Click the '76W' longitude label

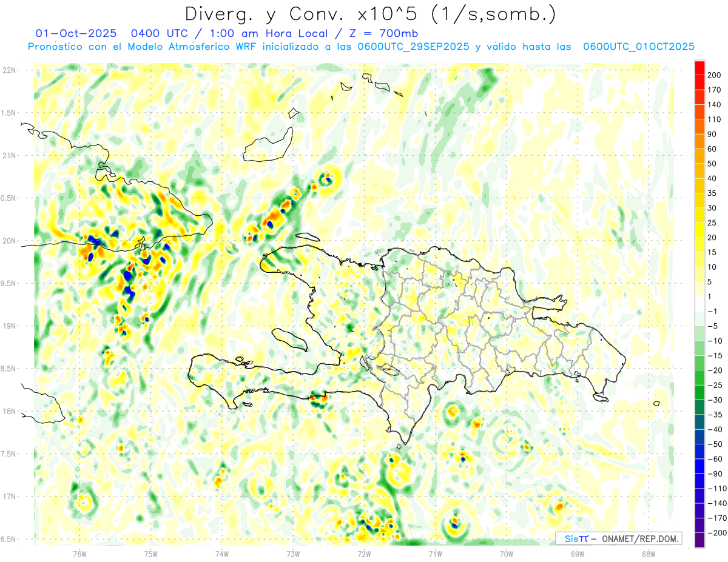click(79, 554)
